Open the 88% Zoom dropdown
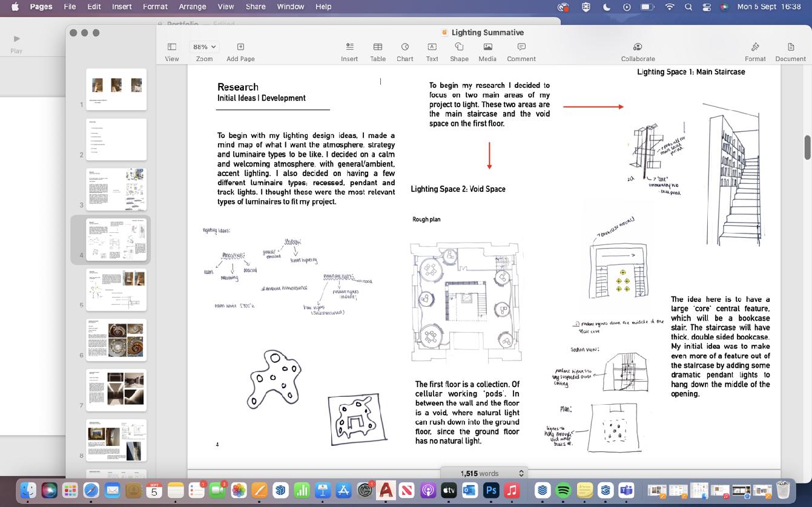This screenshot has height=507, width=812. point(204,47)
